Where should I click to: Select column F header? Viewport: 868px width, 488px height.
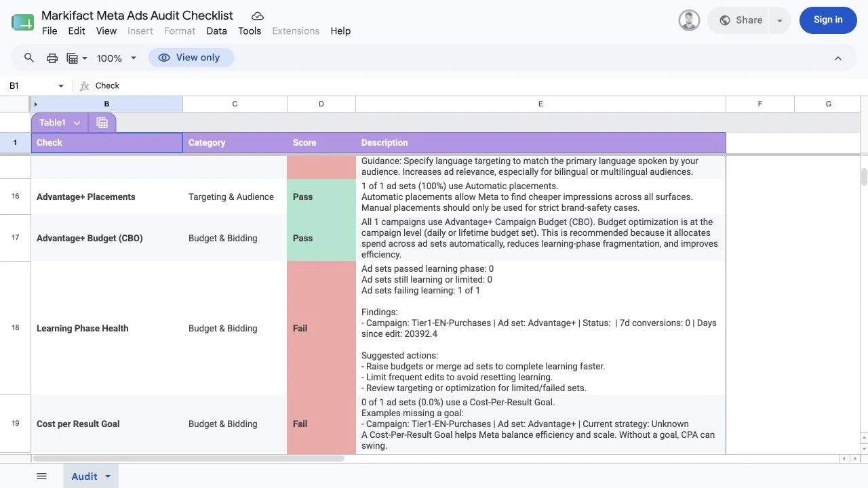(760, 104)
